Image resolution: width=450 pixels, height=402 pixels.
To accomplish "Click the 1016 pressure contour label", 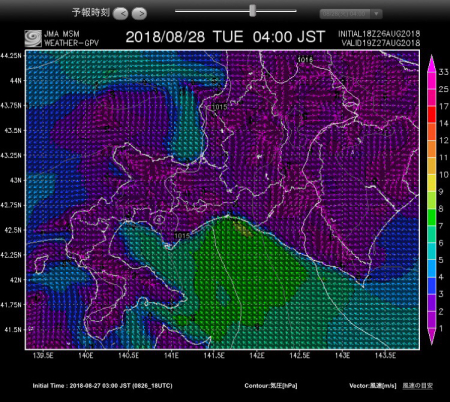I will tap(305, 59).
